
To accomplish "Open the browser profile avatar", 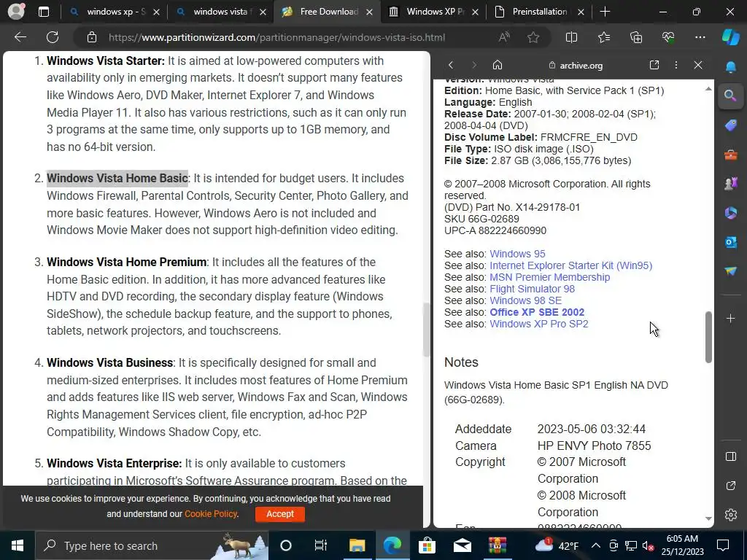I will (x=16, y=12).
